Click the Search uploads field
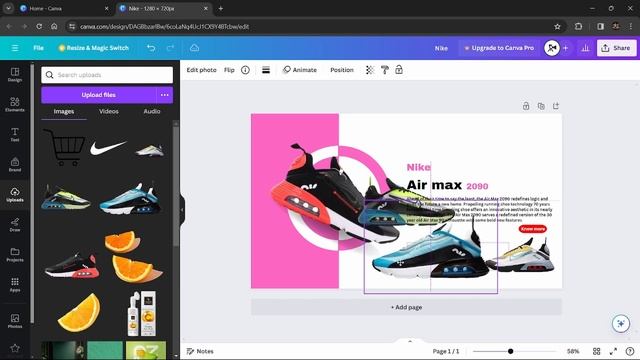This screenshot has width=640, height=360. [107, 75]
